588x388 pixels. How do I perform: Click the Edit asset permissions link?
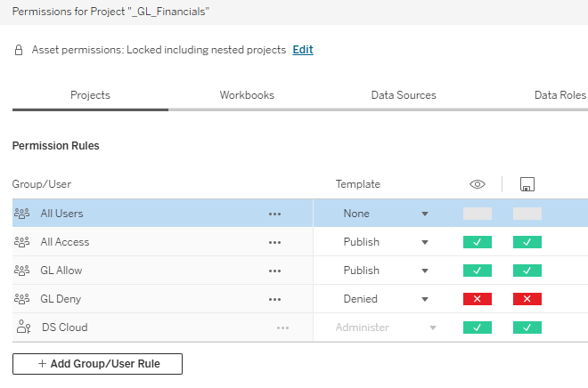[303, 50]
